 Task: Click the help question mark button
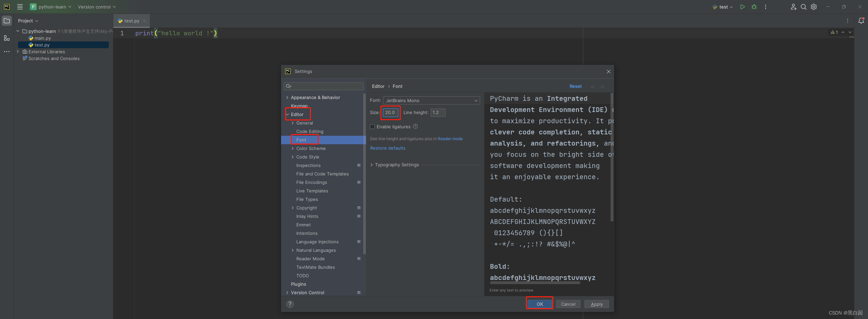[x=290, y=304]
